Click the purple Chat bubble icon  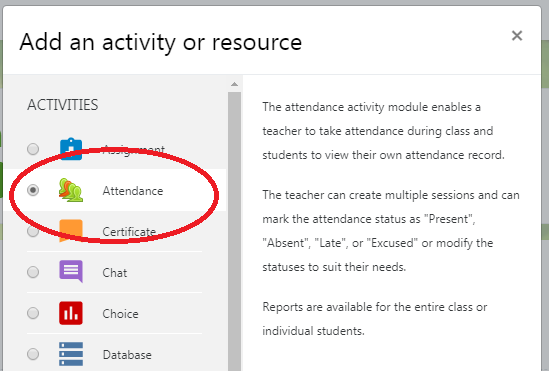71,271
